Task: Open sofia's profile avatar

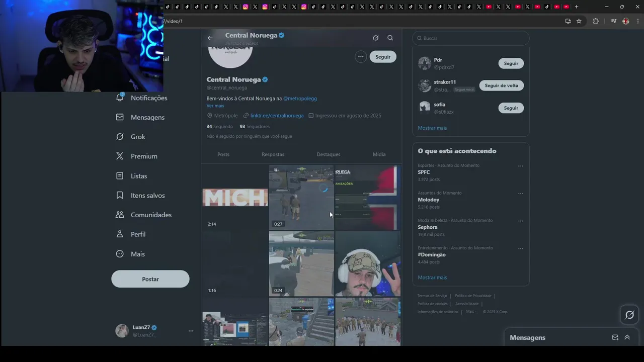Action: coord(425,108)
